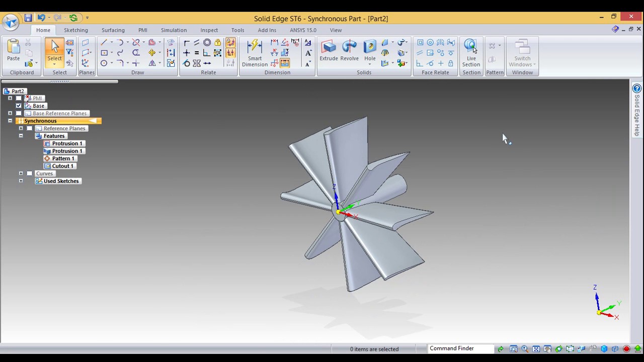Pick the Circle by center tool
This screenshot has height=362, width=644.
pyautogui.click(x=104, y=63)
